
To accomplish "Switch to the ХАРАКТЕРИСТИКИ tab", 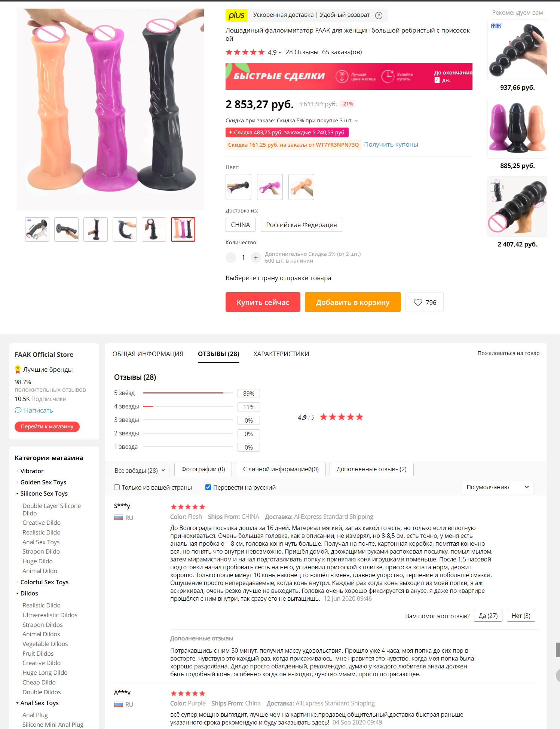I will coord(281,354).
